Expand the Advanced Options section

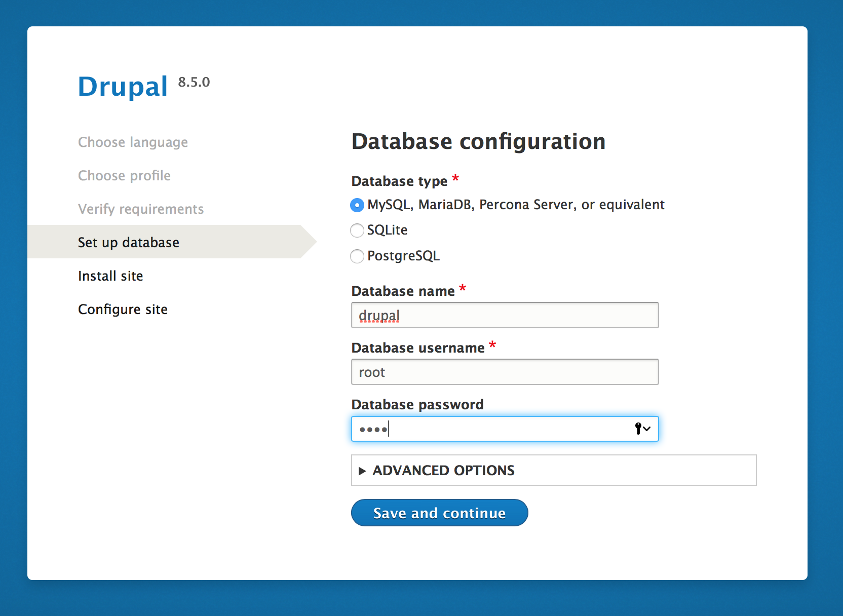pyautogui.click(x=554, y=470)
